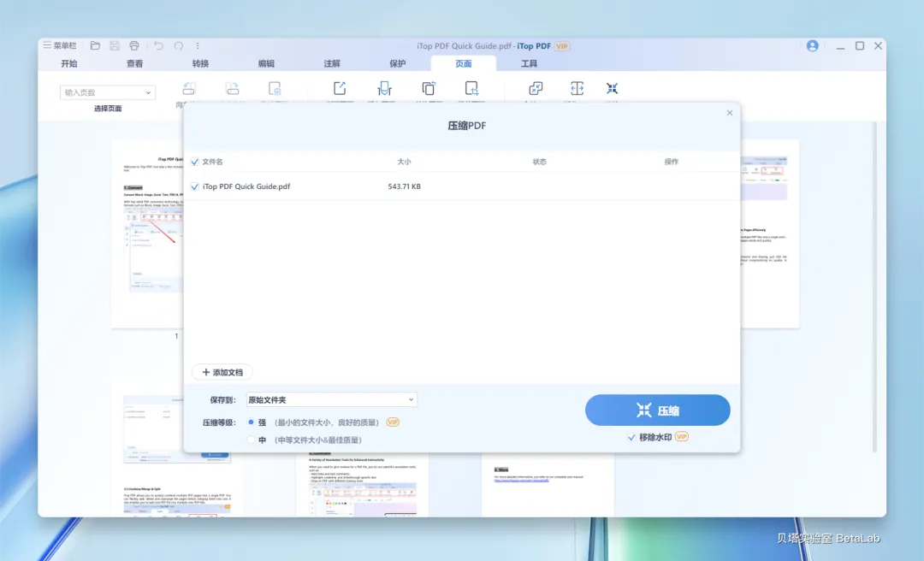Click the vertical scrollbar of document view

tap(874, 287)
